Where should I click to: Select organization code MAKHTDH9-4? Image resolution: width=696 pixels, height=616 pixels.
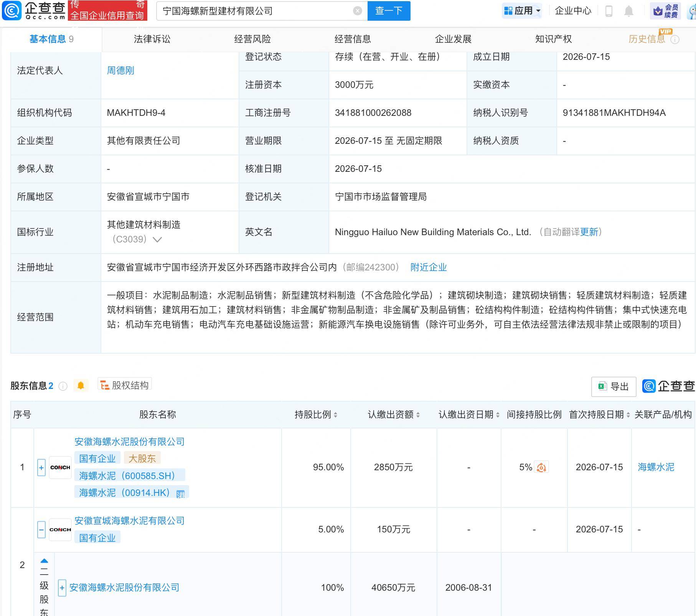pyautogui.click(x=136, y=113)
